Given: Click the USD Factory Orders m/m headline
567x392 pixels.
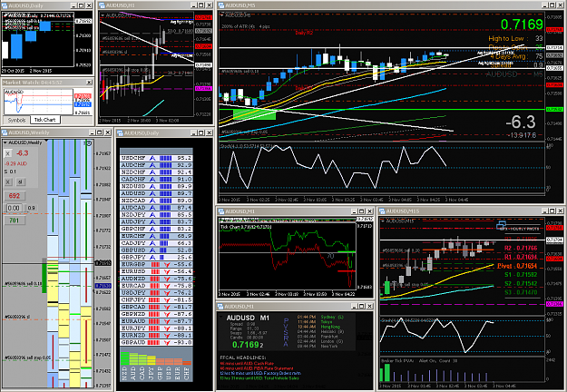Looking at the screenshot, I should (x=260, y=373).
